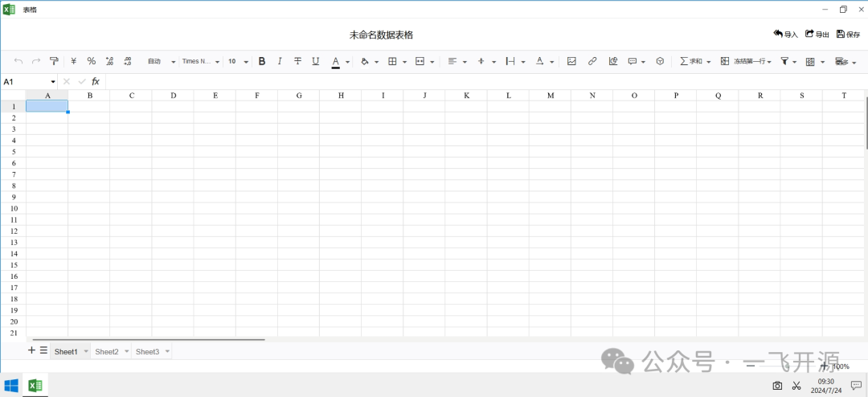868x397 pixels.
Task: Click the filter funnel icon
Action: 784,61
